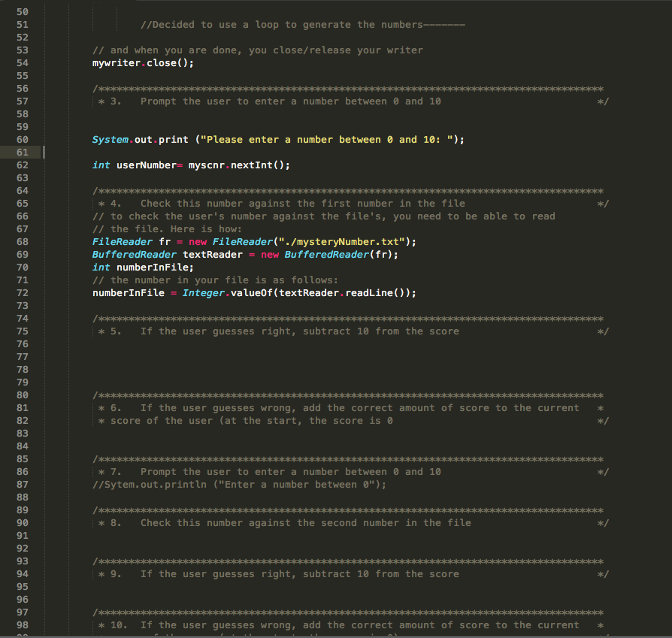The width and height of the screenshot is (672, 638).
Task: Click comment 'the number in your file is as follows:'
Action: click(x=215, y=280)
